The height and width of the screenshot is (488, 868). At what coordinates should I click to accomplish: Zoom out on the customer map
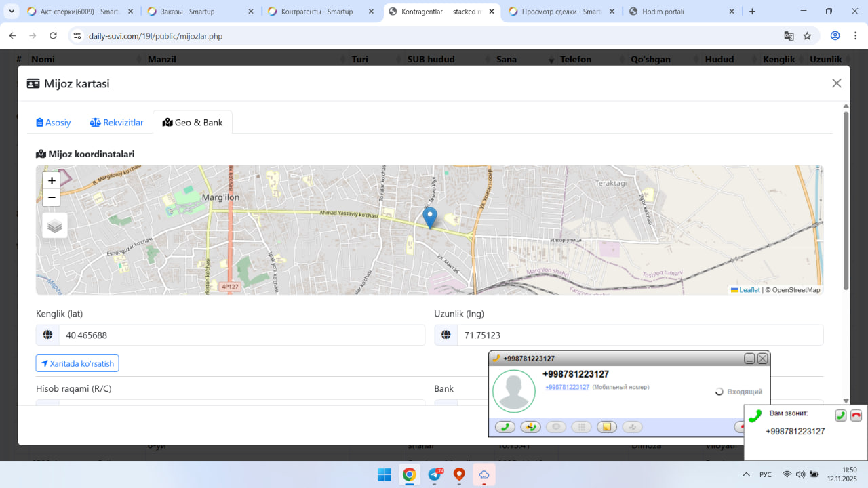(x=52, y=198)
